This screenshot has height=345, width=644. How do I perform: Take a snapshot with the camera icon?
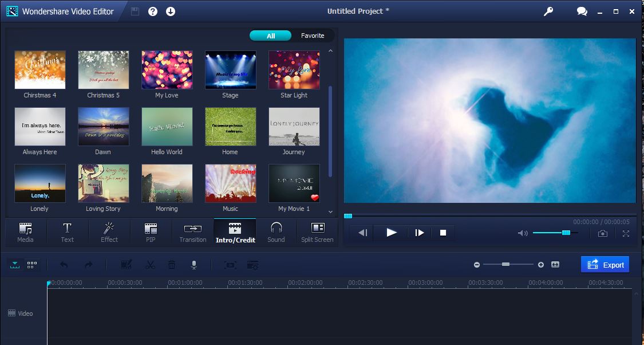click(x=603, y=233)
